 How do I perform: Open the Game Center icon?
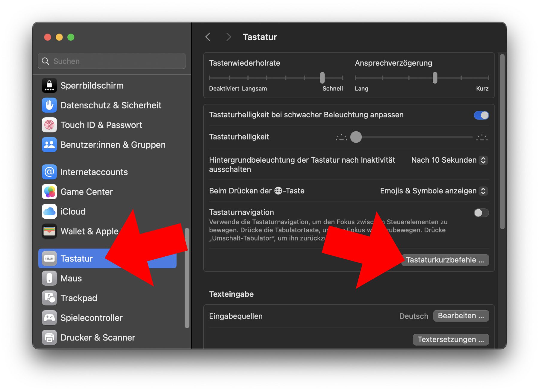(49, 192)
